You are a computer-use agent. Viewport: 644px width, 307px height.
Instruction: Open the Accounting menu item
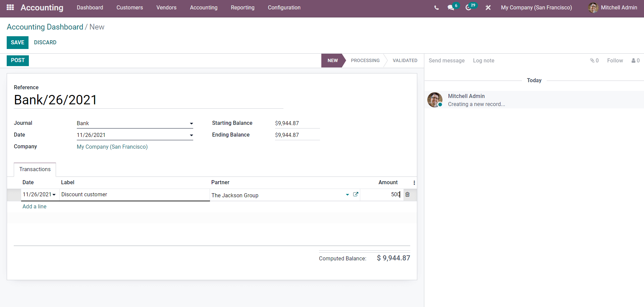pos(204,7)
